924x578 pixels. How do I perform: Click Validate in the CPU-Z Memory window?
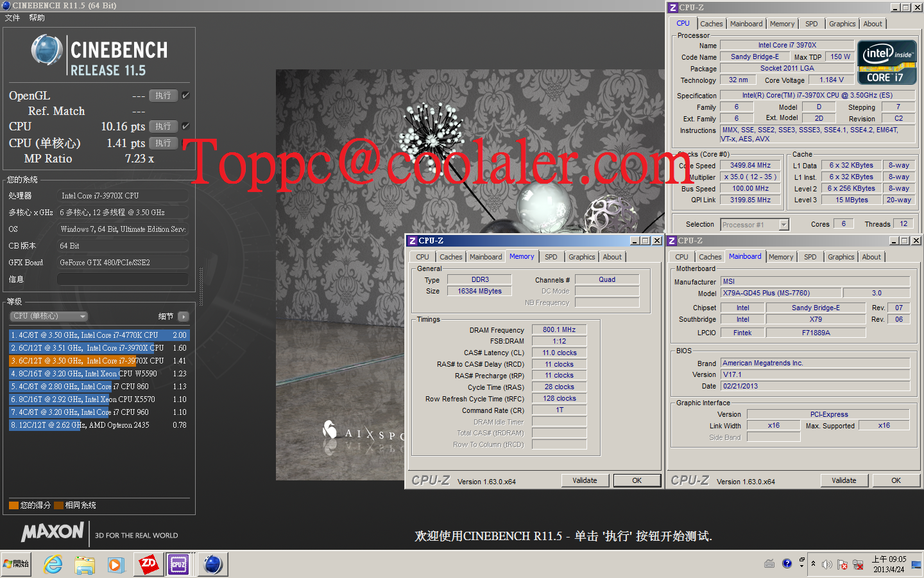(585, 480)
